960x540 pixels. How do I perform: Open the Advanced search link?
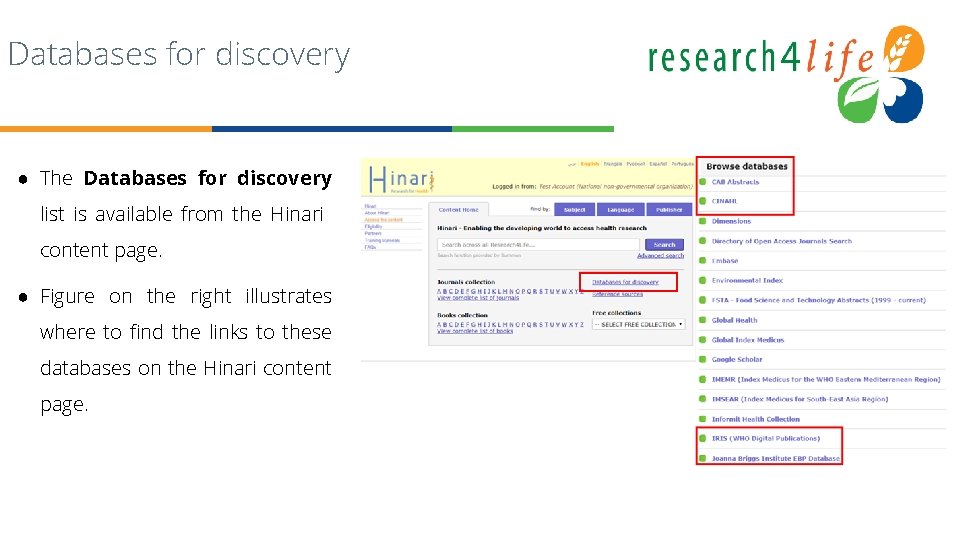[x=661, y=255]
